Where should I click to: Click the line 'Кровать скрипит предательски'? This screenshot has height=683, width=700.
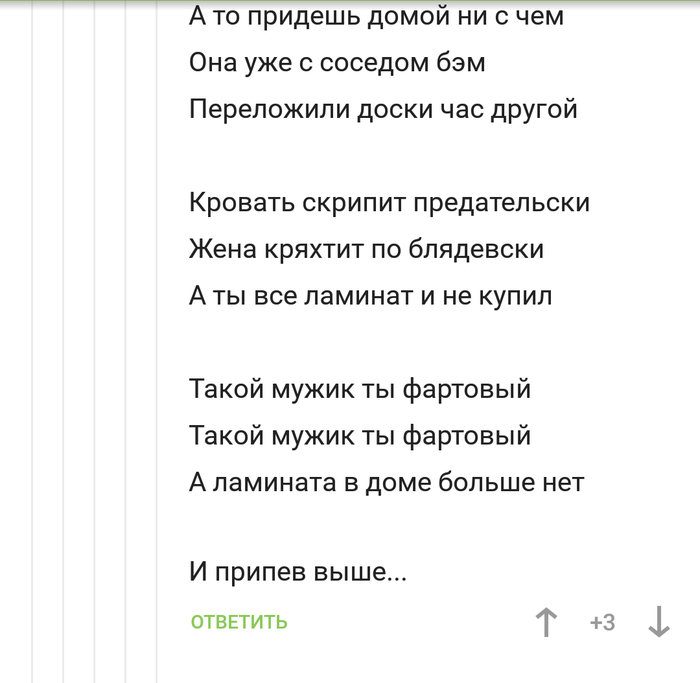(x=389, y=202)
